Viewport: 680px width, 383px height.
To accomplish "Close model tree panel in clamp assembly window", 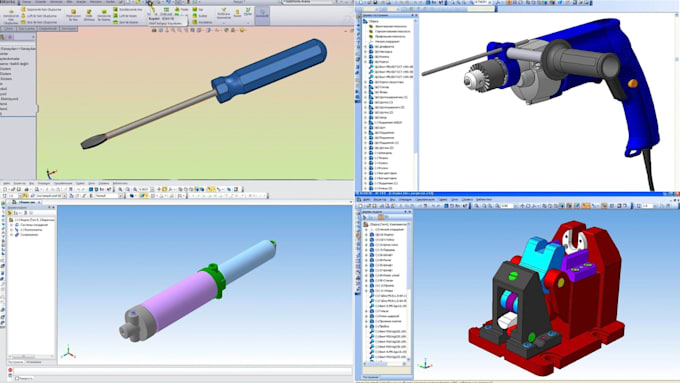I will click(410, 212).
